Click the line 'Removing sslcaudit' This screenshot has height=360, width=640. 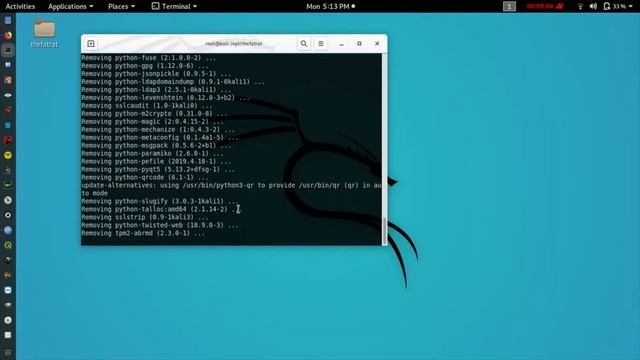(147, 106)
